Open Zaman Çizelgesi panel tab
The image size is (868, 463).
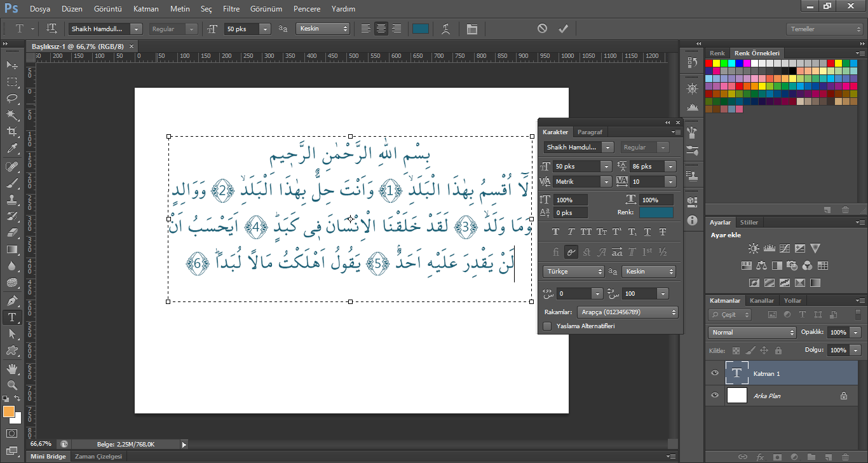(98, 457)
